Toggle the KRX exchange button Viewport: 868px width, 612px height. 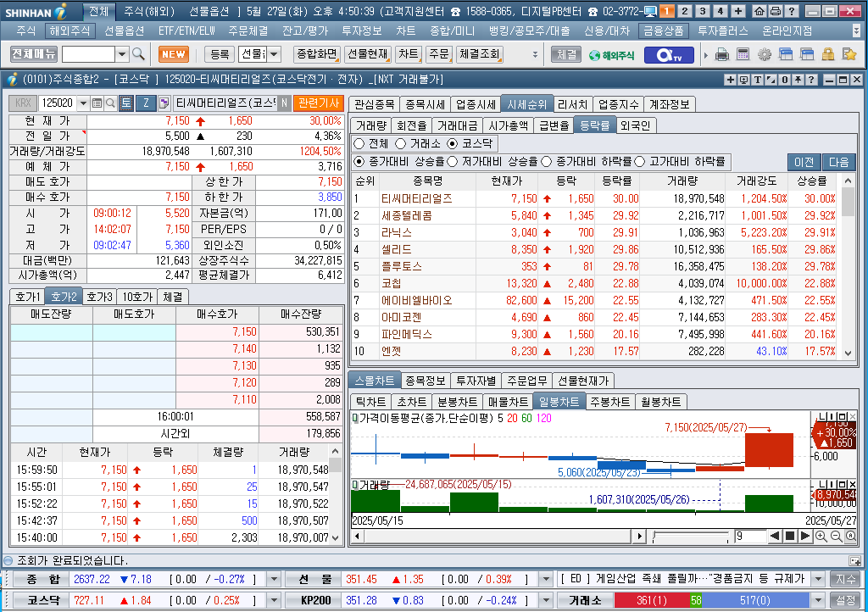coord(23,103)
